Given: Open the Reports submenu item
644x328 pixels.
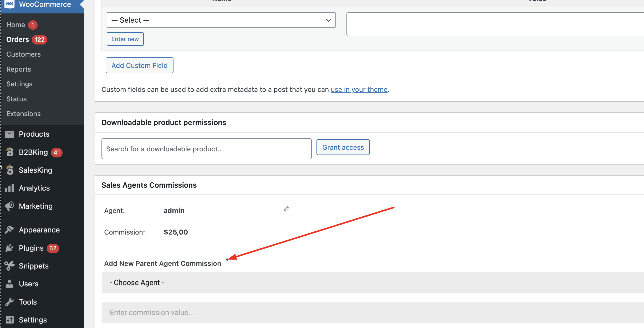Looking at the screenshot, I should pyautogui.click(x=19, y=69).
